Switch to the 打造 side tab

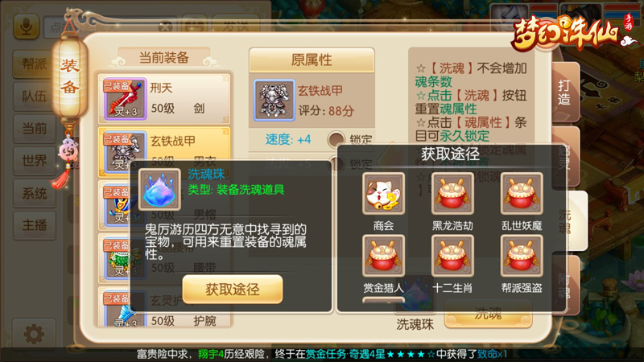[564, 93]
